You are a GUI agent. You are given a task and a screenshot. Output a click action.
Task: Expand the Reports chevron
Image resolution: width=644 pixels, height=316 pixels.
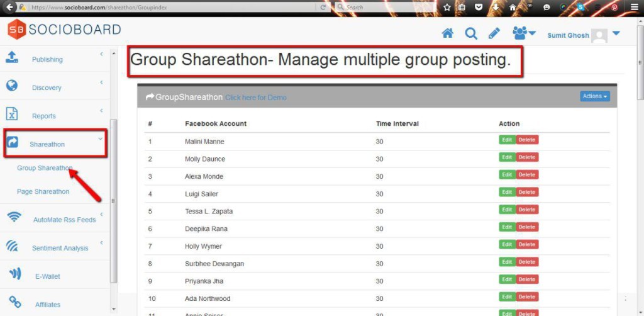pos(101,111)
